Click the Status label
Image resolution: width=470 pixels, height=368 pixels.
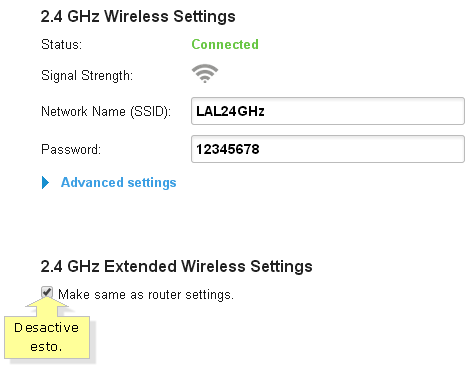61,44
